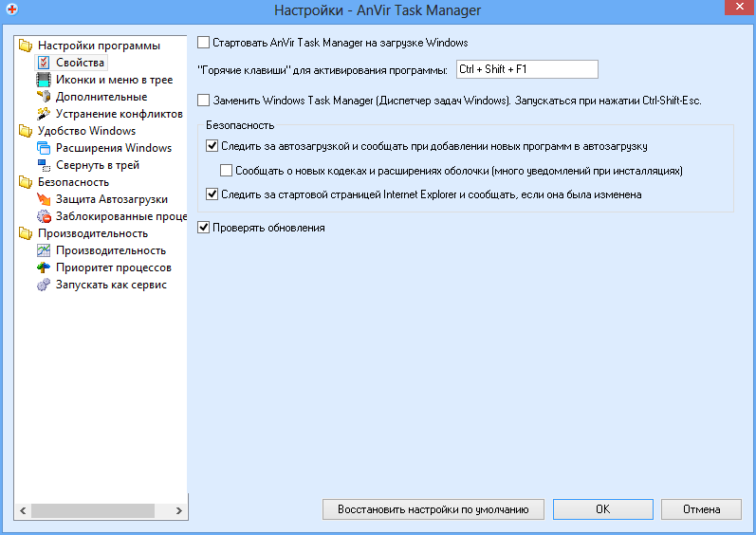This screenshot has width=756, height=535.
Task: Click the Приоритет процессов icon
Action: (44, 267)
